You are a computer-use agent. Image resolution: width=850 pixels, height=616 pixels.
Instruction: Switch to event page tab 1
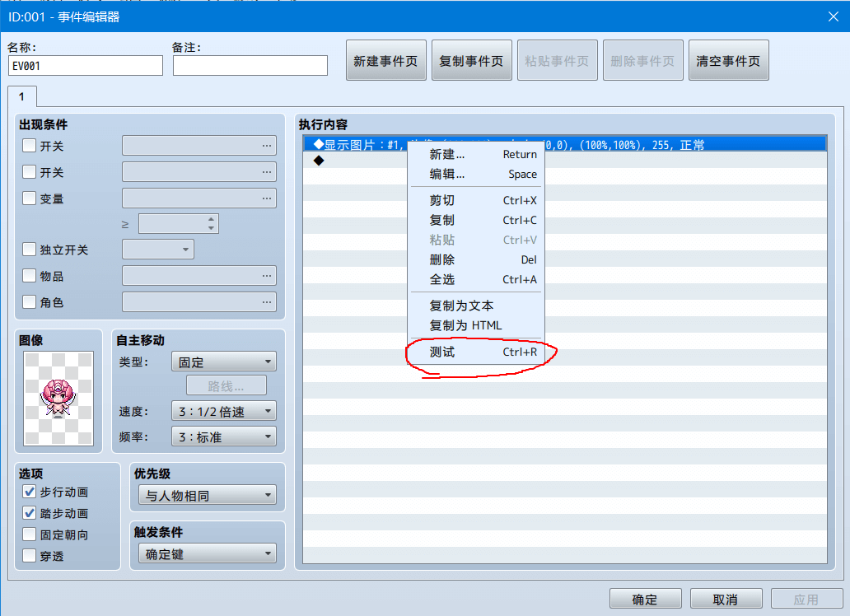click(22, 96)
